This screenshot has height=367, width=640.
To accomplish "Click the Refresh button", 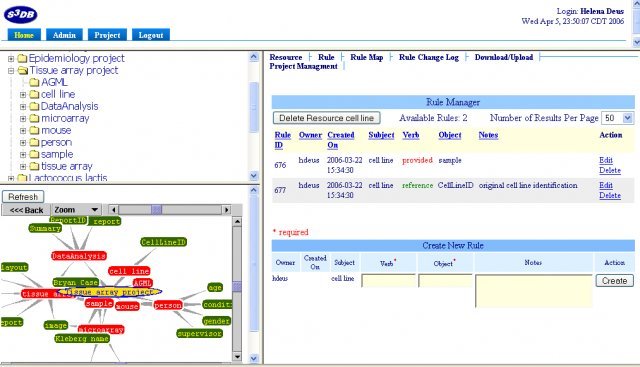I will tap(23, 197).
